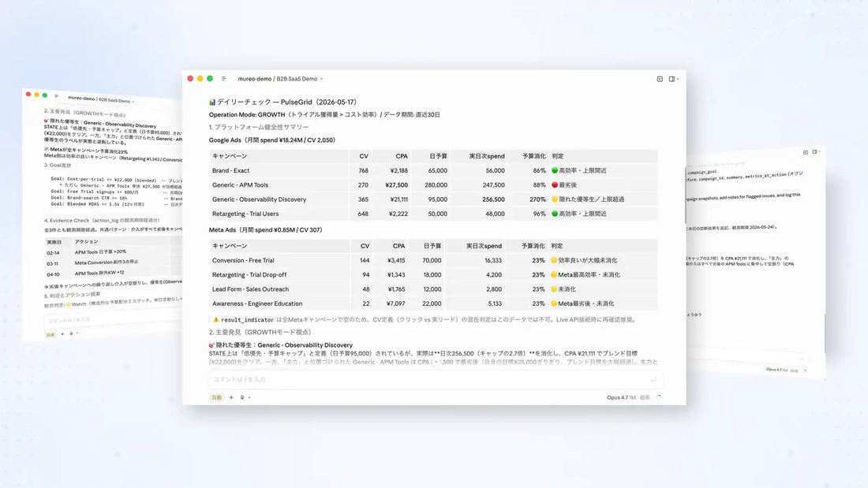Screen dimensions: 868x488
Task: Click heading 1. プラットフォーム健全性サマリー
Action: pos(259,127)
